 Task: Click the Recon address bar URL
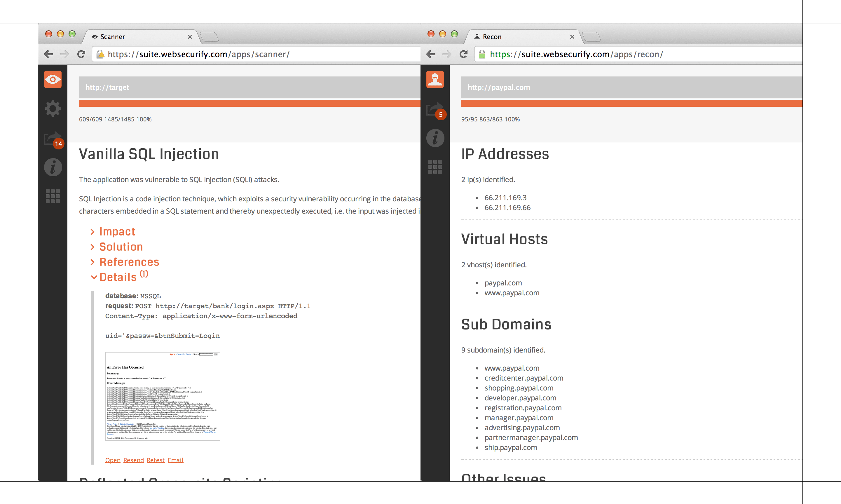576,54
